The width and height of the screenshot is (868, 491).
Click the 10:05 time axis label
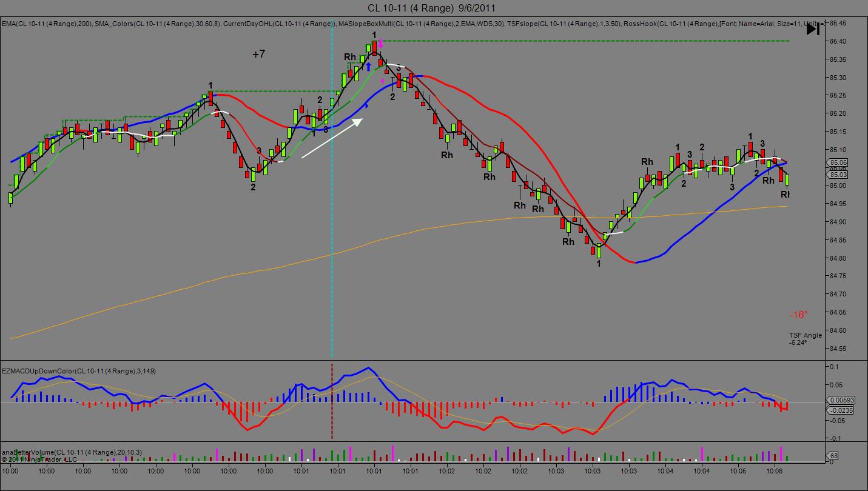pos(738,471)
